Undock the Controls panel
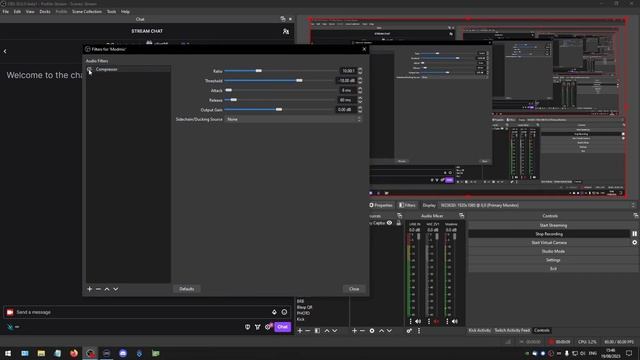This screenshot has width=640, height=360. tap(636, 216)
